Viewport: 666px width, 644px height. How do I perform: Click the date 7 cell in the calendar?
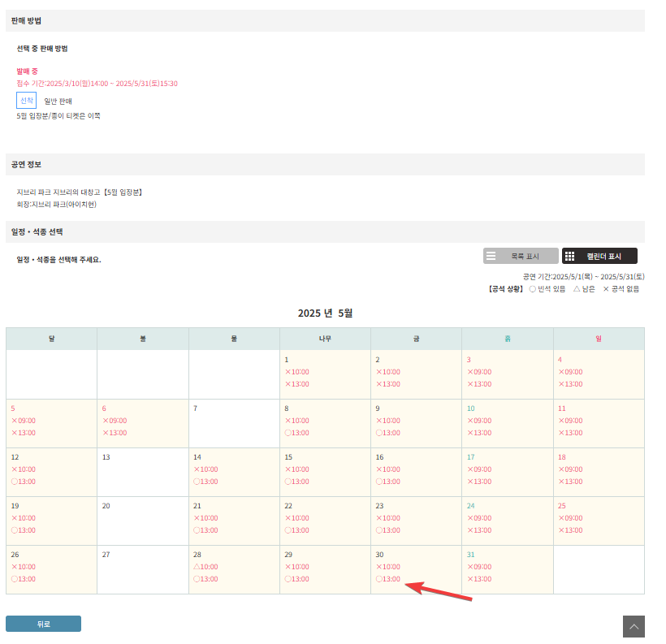[x=234, y=423]
